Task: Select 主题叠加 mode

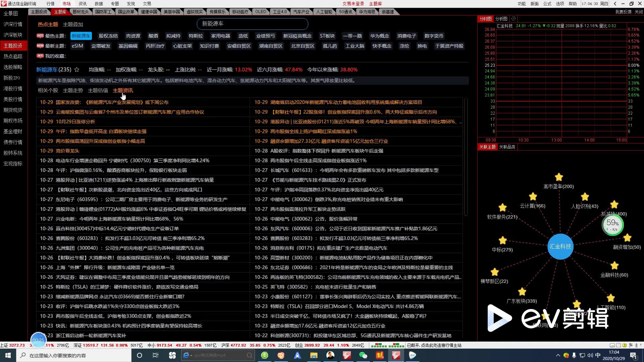Action: [73, 24]
